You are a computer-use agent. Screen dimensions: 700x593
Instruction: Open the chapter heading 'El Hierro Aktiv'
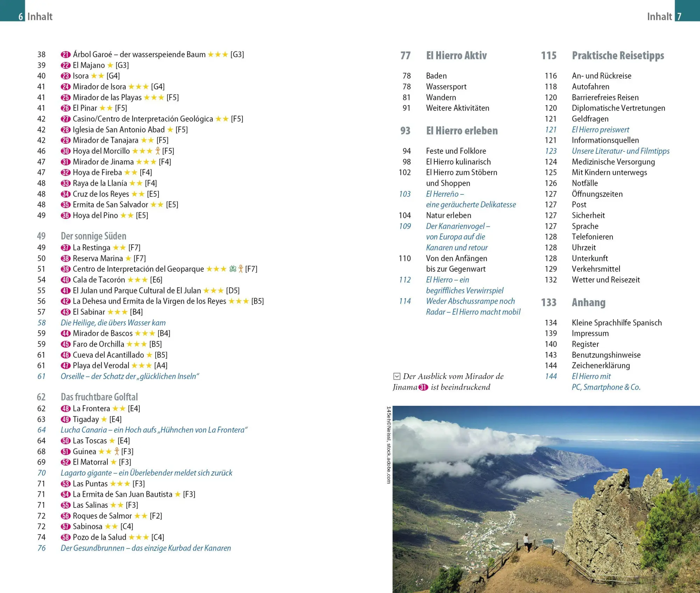[456, 56]
